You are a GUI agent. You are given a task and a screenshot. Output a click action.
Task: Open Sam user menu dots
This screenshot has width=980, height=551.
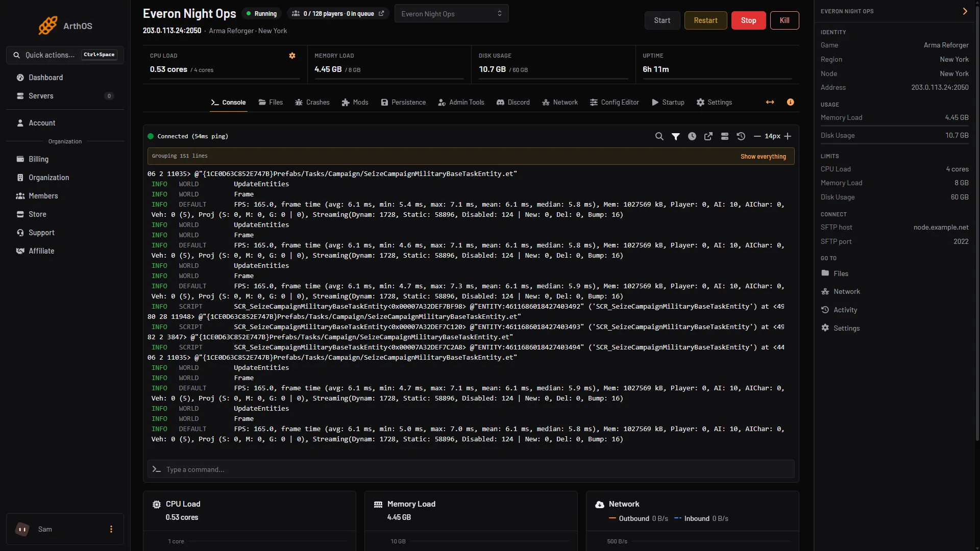(x=111, y=529)
